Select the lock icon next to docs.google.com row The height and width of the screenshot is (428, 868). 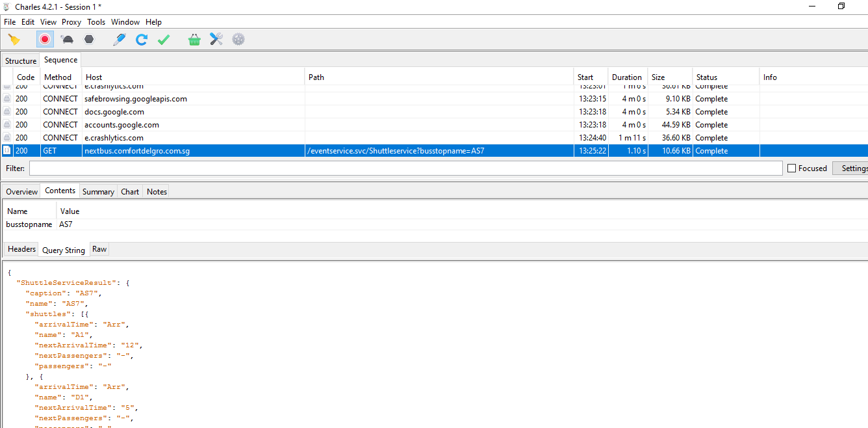pyautogui.click(x=6, y=111)
